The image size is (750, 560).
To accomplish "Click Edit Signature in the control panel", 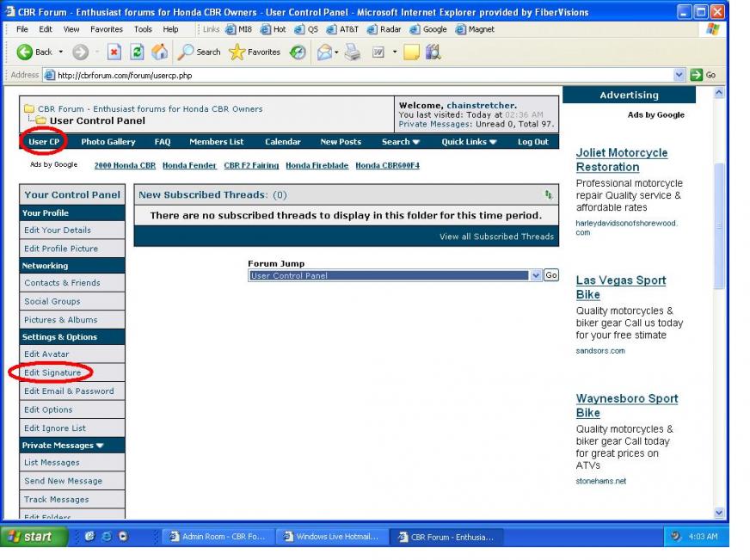I will point(52,372).
